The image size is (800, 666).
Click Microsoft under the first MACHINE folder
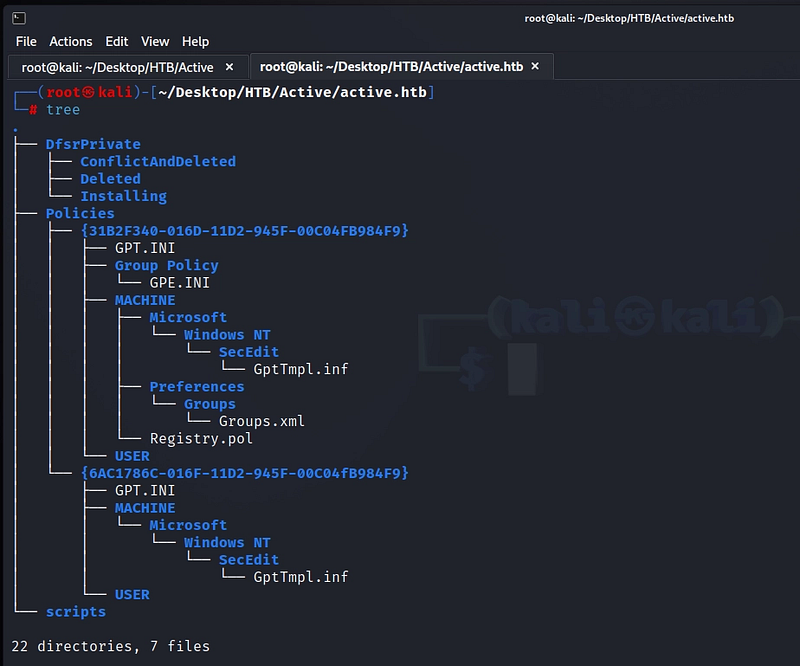[188, 318]
